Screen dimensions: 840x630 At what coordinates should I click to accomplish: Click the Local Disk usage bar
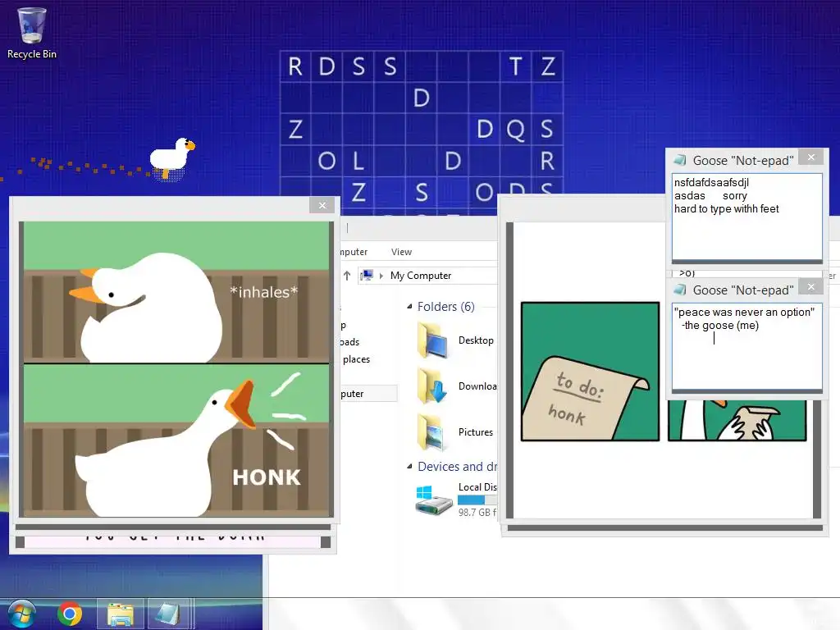[x=477, y=500]
